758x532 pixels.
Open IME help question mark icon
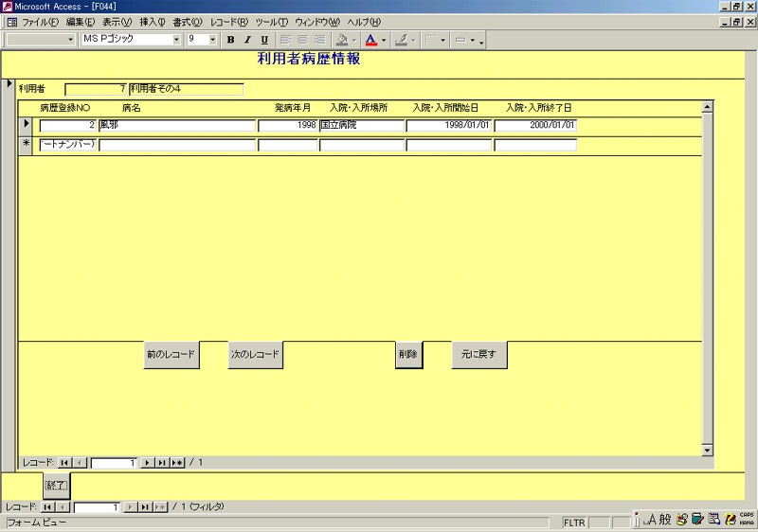(x=731, y=520)
